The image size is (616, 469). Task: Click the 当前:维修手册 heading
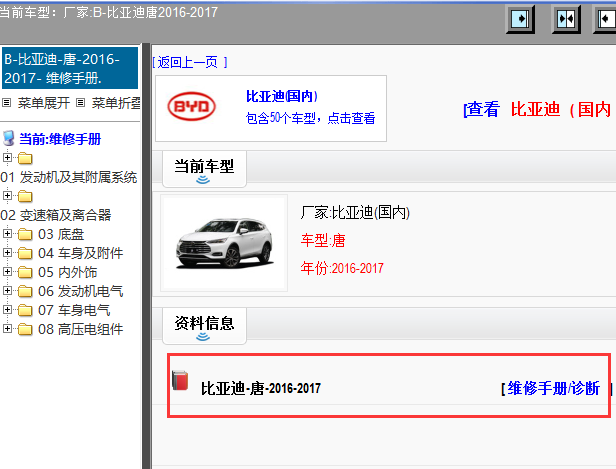60,139
